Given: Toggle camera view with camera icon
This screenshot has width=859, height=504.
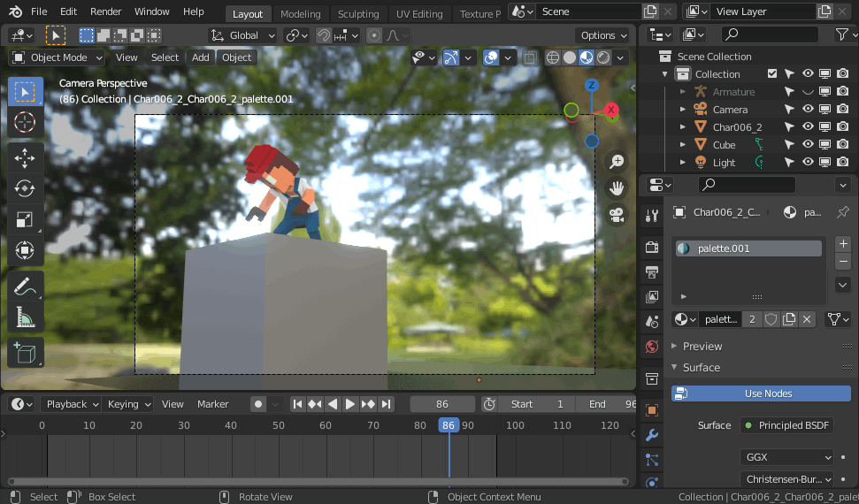Looking at the screenshot, I should tap(617, 215).
